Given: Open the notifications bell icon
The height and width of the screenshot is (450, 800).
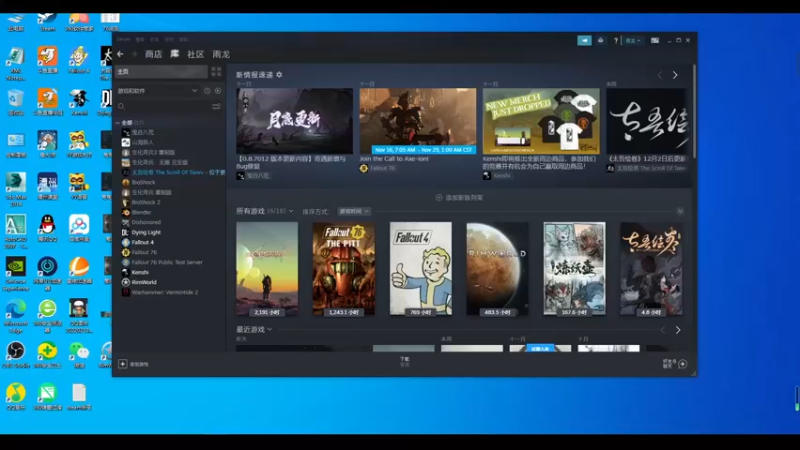Looking at the screenshot, I should (x=601, y=40).
